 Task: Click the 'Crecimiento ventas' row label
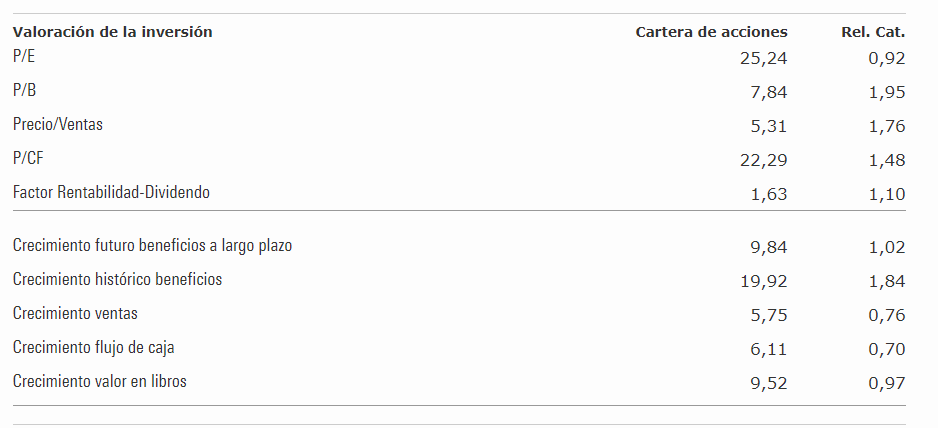point(75,313)
